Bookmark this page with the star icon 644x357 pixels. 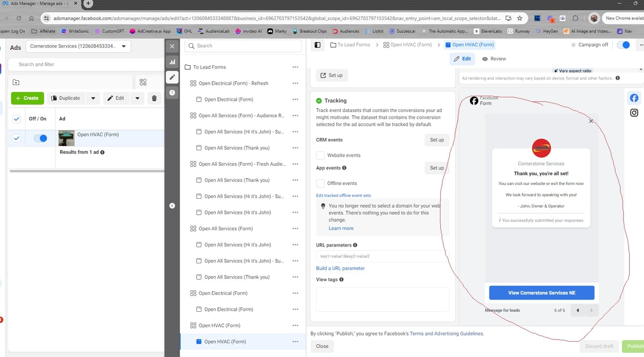pos(520,18)
